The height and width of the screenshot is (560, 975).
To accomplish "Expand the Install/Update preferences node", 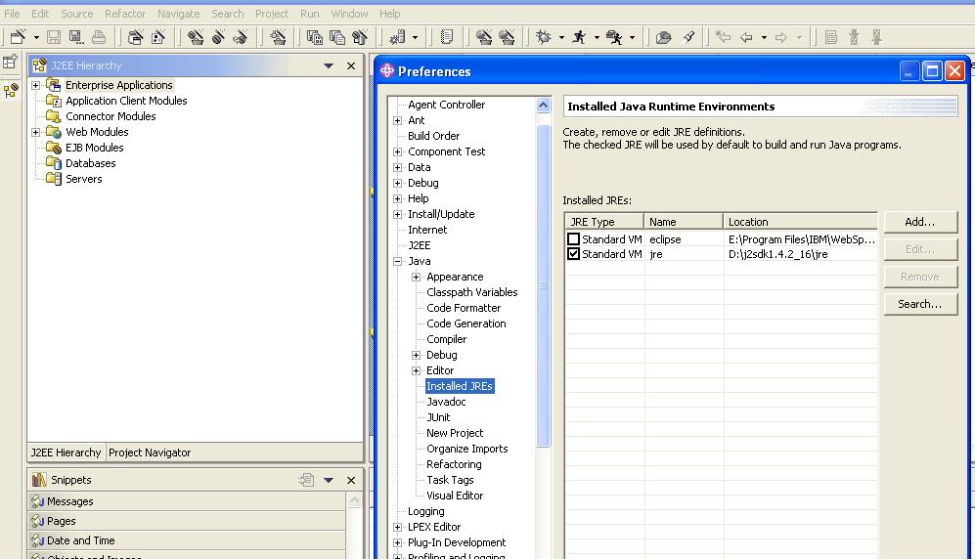I will pyautogui.click(x=398, y=214).
